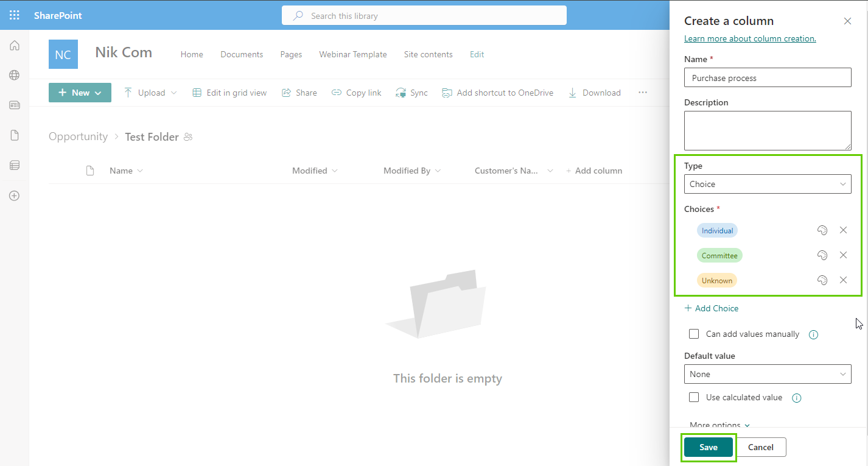Open toolbar more options ellipsis
The image size is (868, 466).
click(642, 93)
